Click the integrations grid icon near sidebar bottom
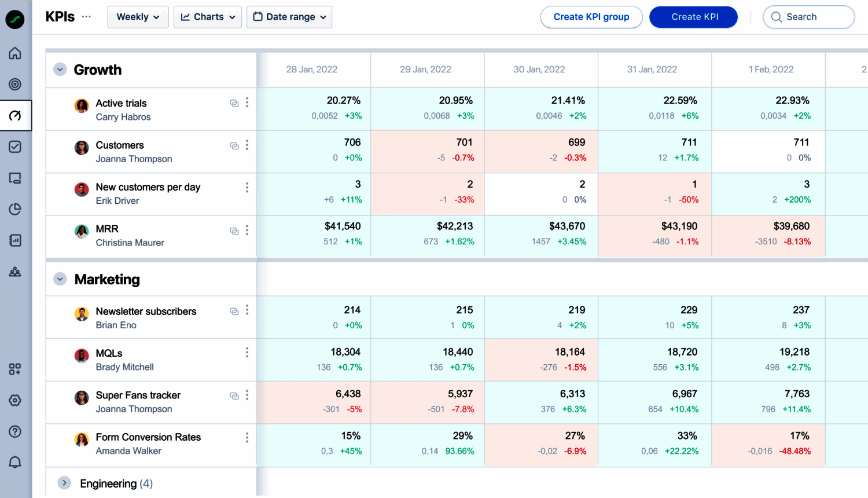 tap(15, 369)
